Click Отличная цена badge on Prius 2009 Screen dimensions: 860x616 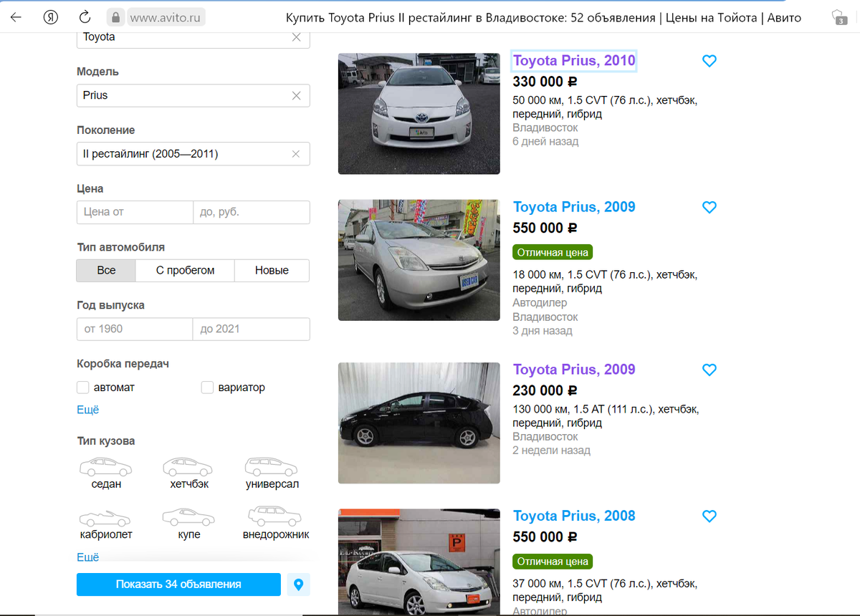pos(553,252)
